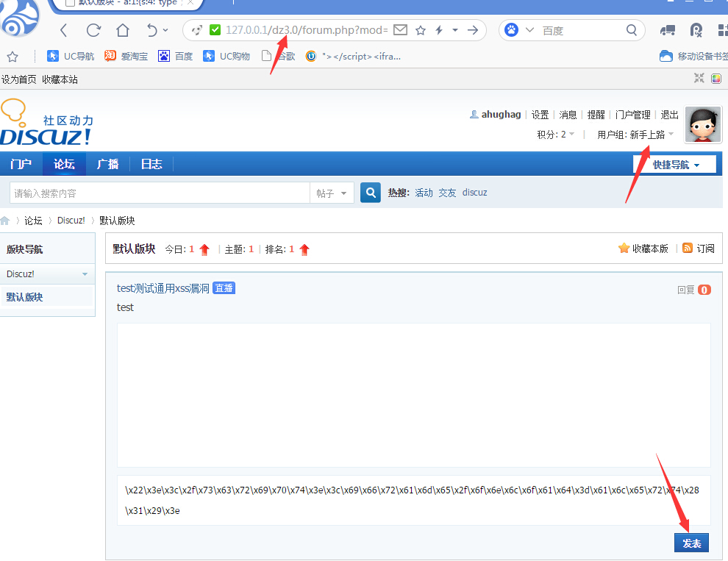Click the undo close-tab arrow icon

click(151, 30)
